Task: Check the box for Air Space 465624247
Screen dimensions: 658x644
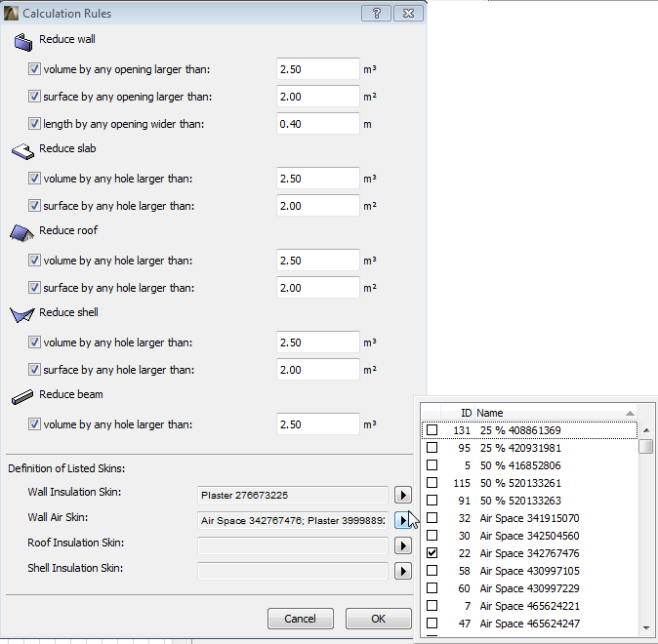Action: click(432, 624)
